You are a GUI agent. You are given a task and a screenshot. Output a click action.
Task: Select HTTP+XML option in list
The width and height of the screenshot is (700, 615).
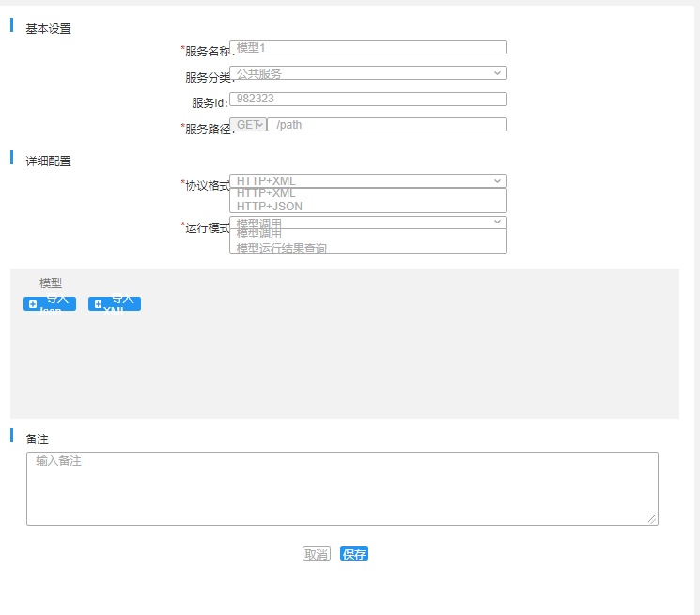(266, 193)
